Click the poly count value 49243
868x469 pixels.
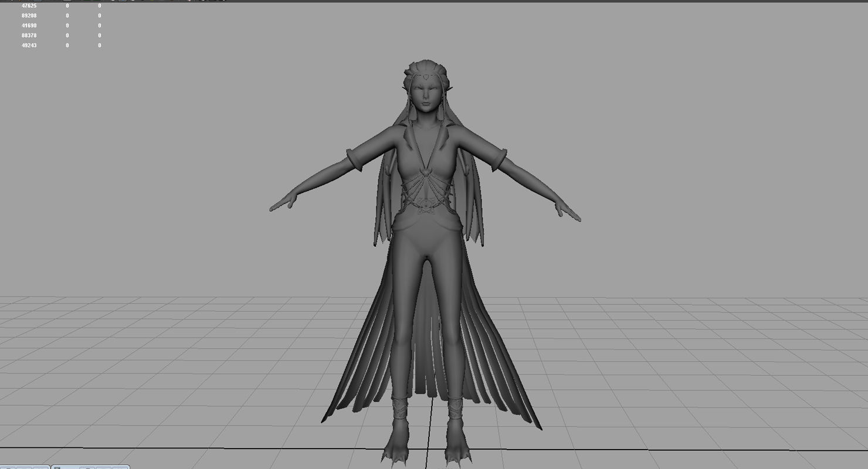(x=29, y=45)
